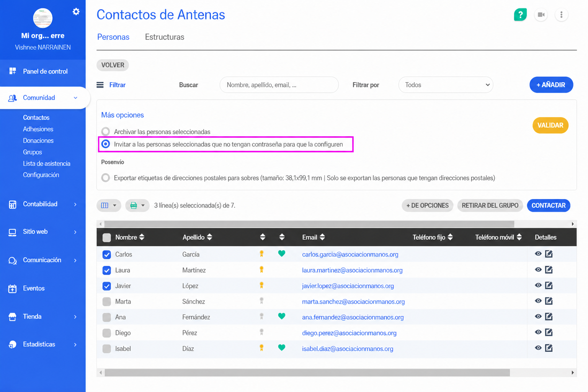The height and width of the screenshot is (392, 588).
Task: Click the + AÑADIR button
Action: [551, 85]
